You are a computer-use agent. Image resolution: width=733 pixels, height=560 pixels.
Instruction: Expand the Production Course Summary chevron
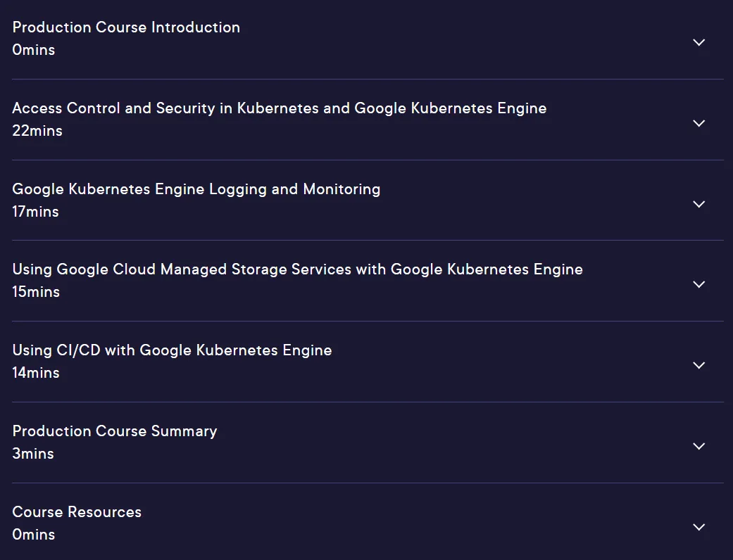pos(699,446)
